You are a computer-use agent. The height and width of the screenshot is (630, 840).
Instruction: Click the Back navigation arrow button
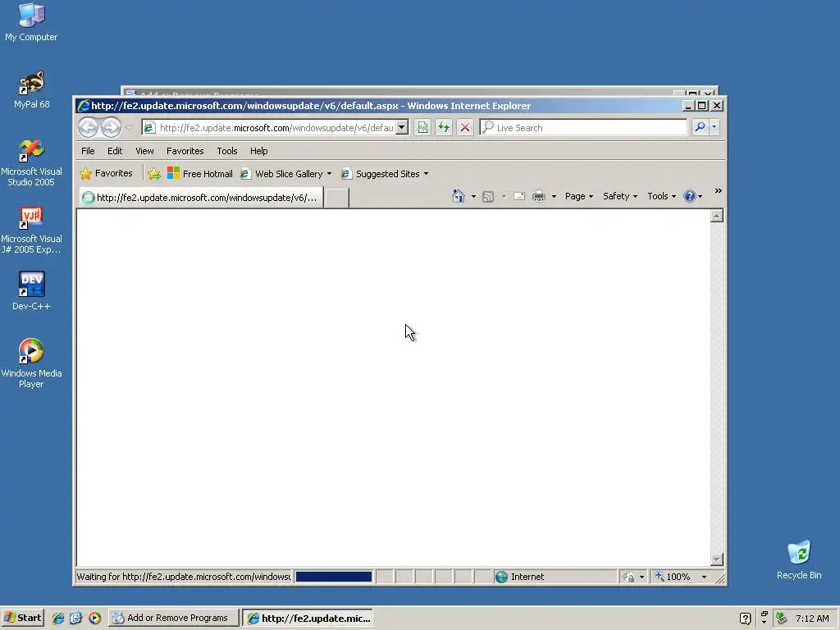click(x=89, y=127)
